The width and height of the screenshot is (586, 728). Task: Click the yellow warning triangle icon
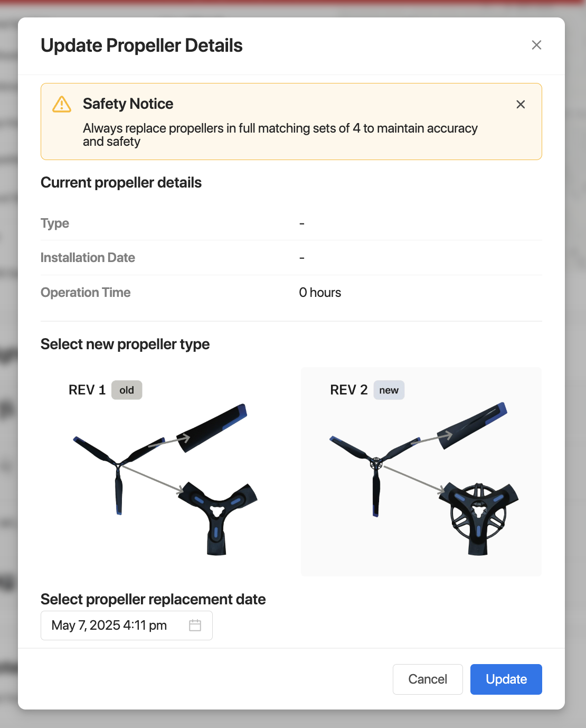tap(62, 105)
